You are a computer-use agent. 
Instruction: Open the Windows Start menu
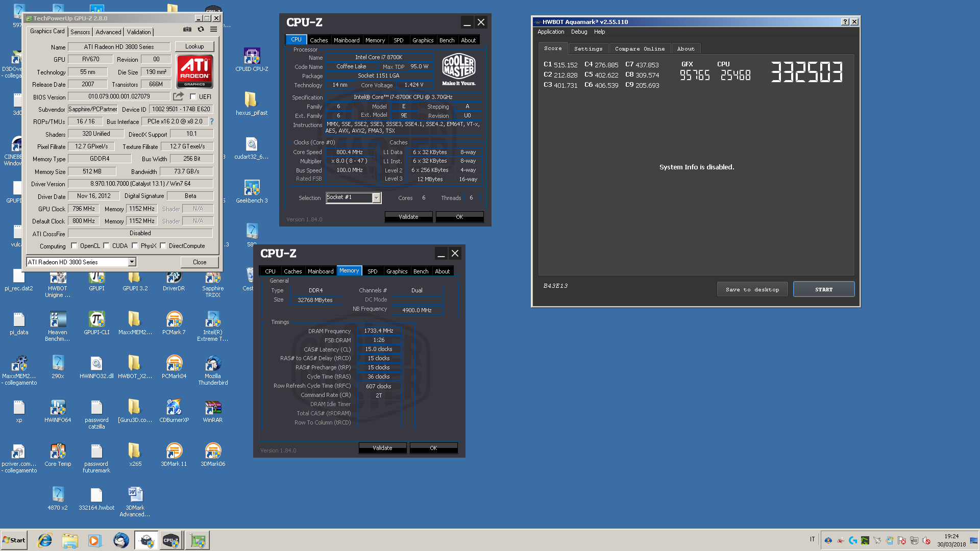[14, 540]
